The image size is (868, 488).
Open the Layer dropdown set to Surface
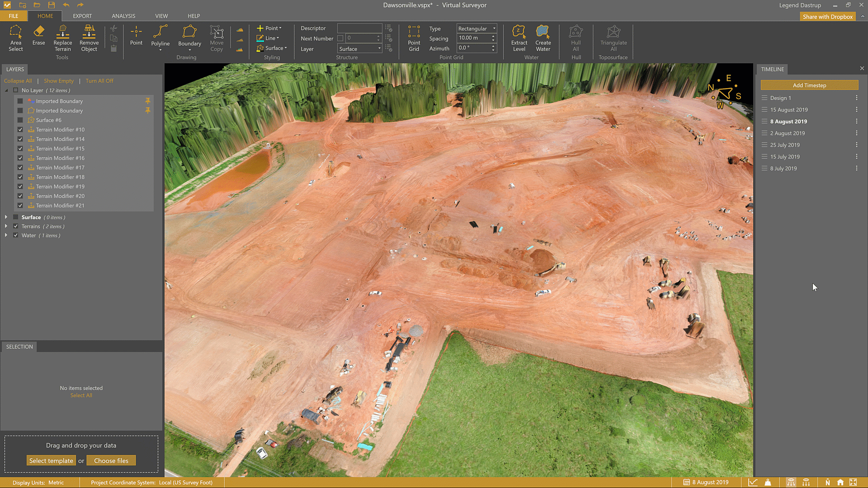pos(360,49)
